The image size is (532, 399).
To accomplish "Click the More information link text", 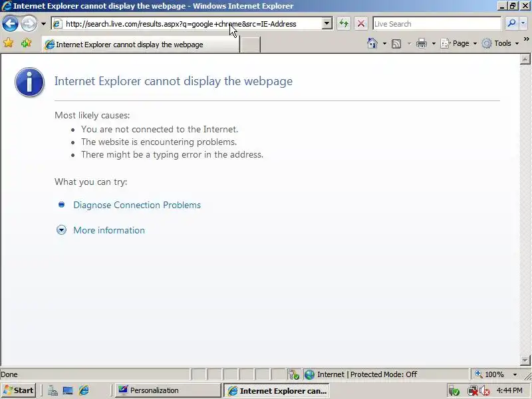I will 109,230.
